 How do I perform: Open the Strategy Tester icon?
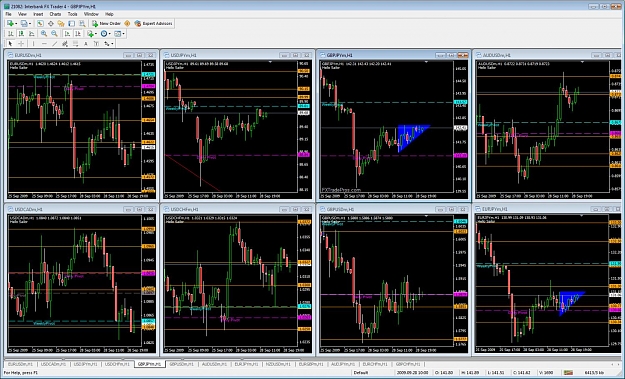point(82,24)
